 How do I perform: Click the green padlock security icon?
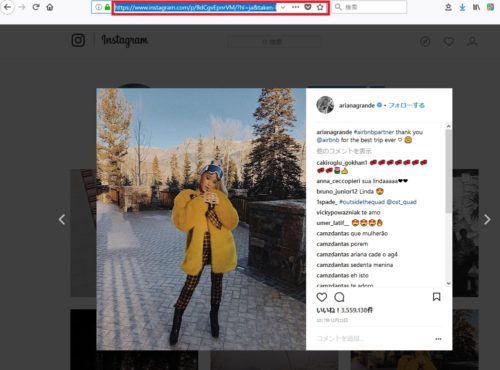click(107, 7)
